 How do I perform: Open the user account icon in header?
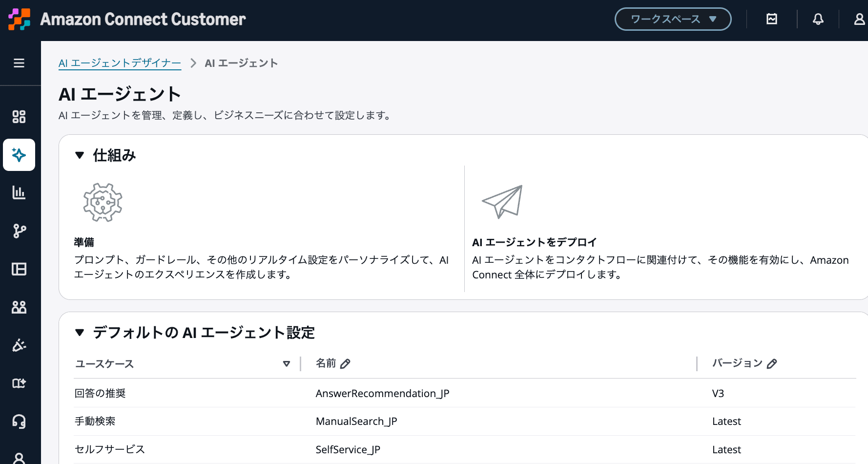click(859, 19)
